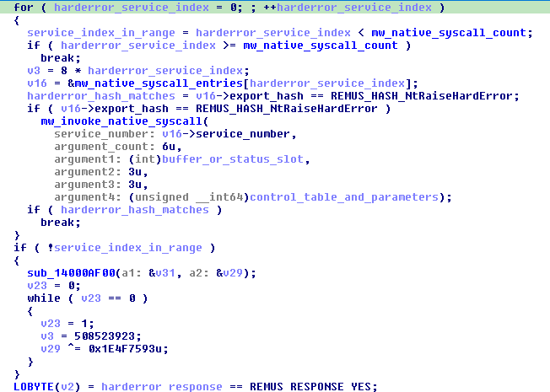Click the '3u' value of argument2
The image size is (550, 392).
coord(135,171)
